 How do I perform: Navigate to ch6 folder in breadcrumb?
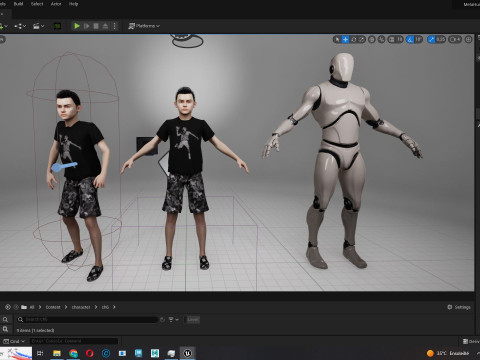point(105,307)
